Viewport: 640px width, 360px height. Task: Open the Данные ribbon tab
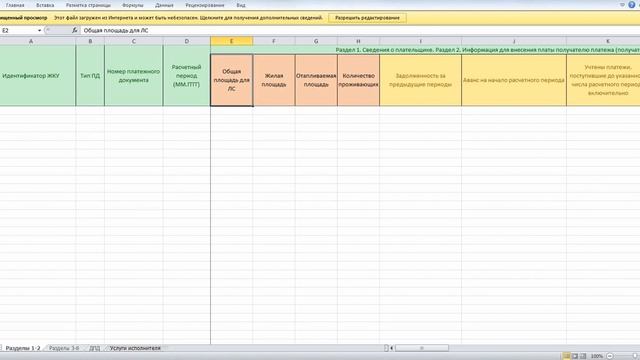(x=164, y=5)
